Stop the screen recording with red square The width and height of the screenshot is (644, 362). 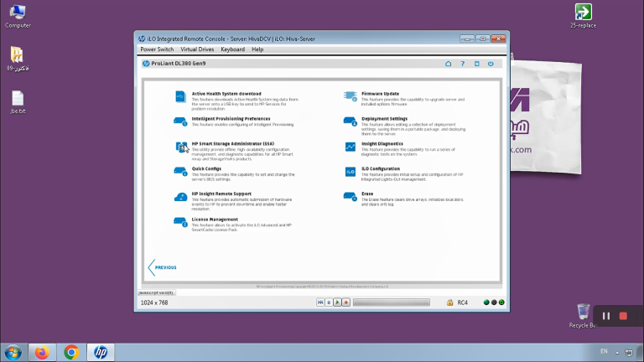click(623, 316)
